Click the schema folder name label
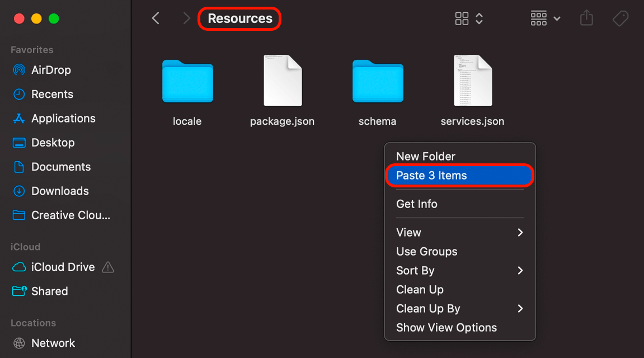This screenshot has width=644, height=358. click(x=378, y=121)
